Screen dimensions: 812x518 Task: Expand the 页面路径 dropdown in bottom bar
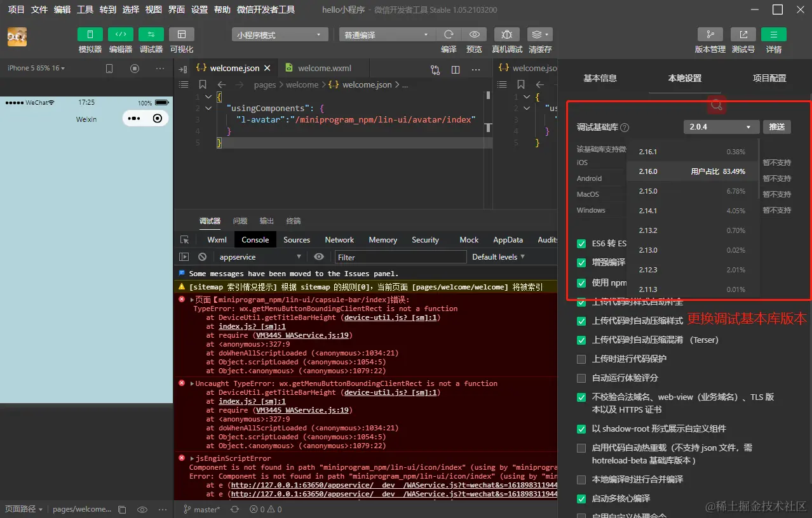[24, 509]
